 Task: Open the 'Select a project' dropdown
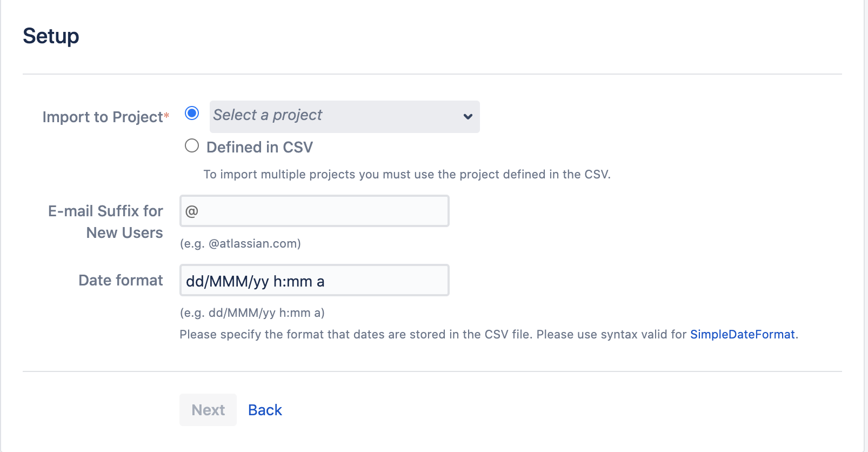pos(335,116)
